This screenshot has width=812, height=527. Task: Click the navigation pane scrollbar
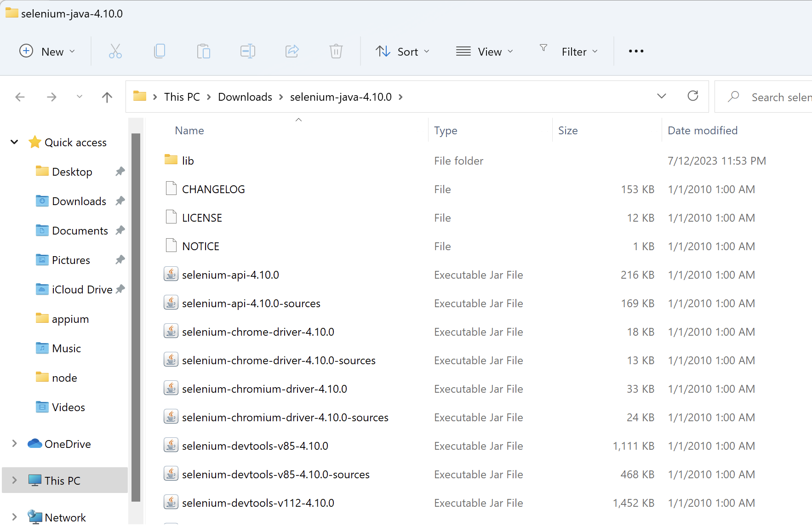coord(136,317)
